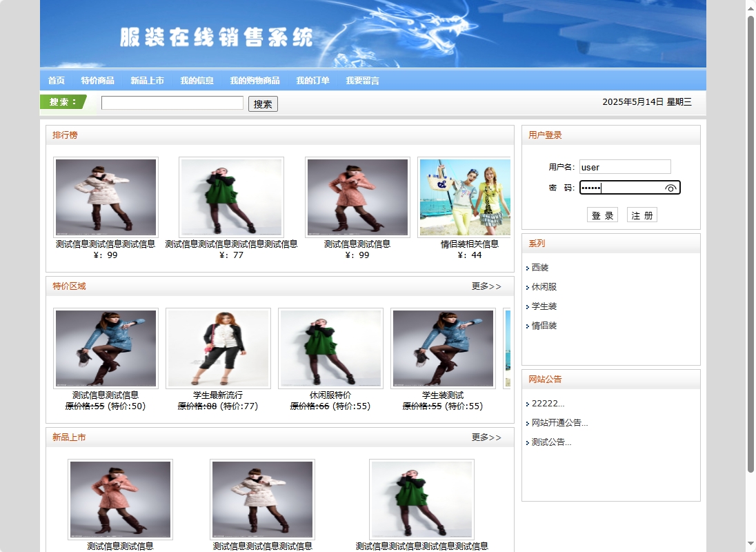756x552 pixels.
Task: Open the 新品上市 menu item
Action: click(146, 80)
